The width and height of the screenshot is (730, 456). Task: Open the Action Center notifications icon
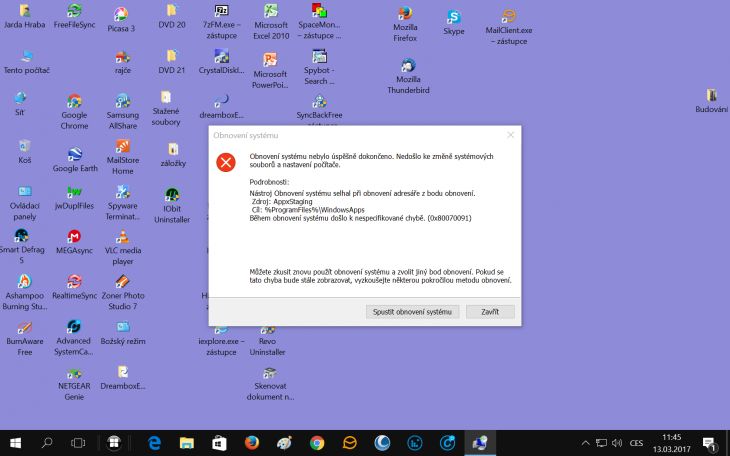[709, 443]
